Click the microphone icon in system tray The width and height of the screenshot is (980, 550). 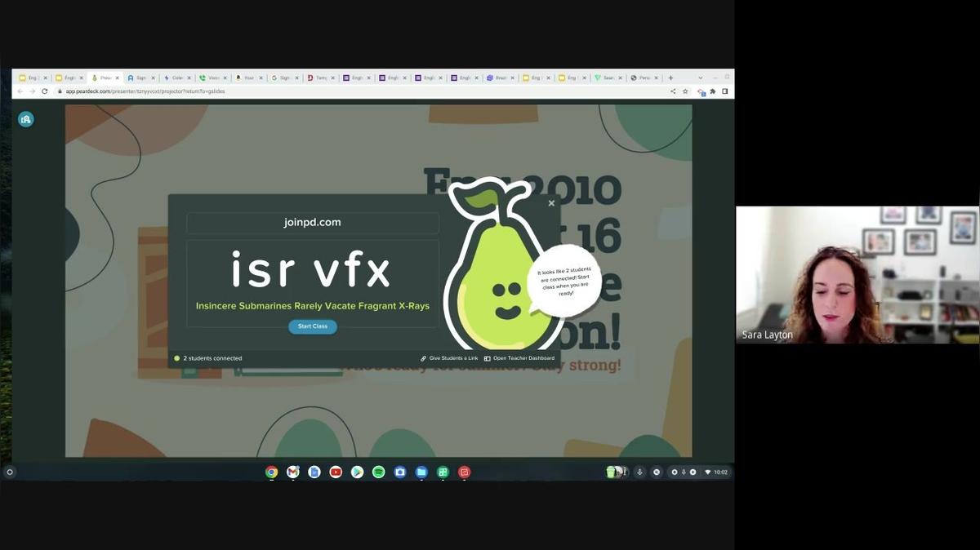pyautogui.click(x=639, y=472)
